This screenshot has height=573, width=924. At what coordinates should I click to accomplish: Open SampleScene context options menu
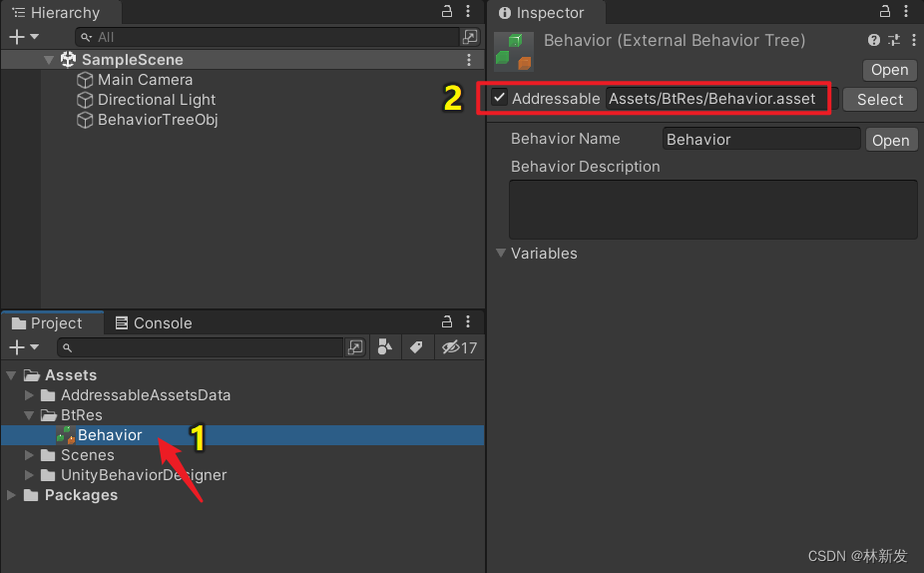click(x=469, y=60)
